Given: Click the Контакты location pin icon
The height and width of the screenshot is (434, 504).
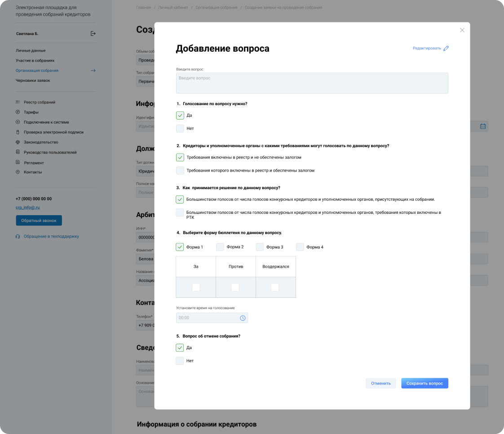Looking at the screenshot, I should click(x=18, y=172).
